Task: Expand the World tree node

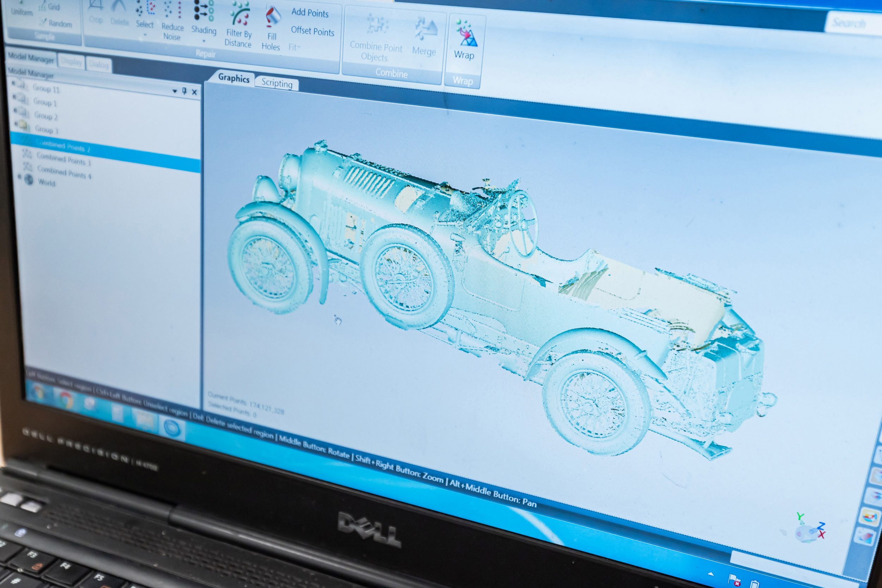Action: 20,177
